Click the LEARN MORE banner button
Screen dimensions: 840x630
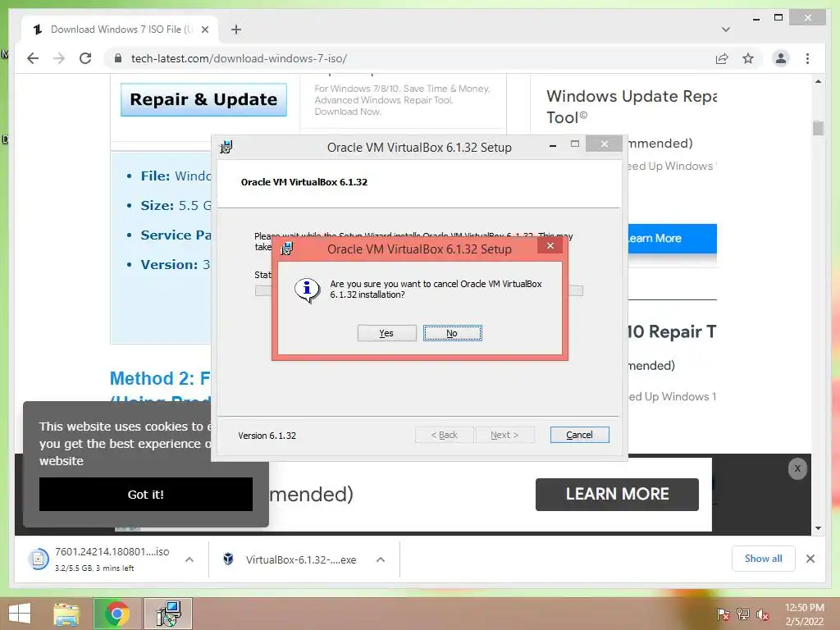617,494
